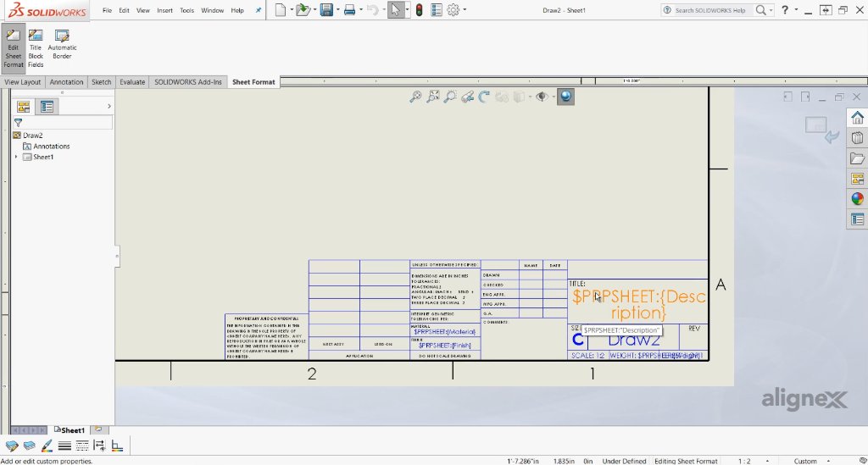
Task: Open the Options gear icon
Action: coord(453,10)
